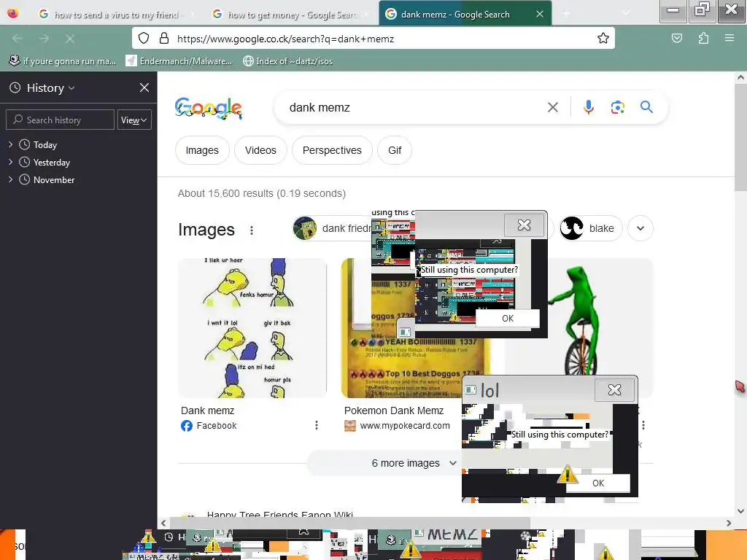The height and width of the screenshot is (560, 747).
Task: Open the View sort dropdown
Action: point(134,120)
